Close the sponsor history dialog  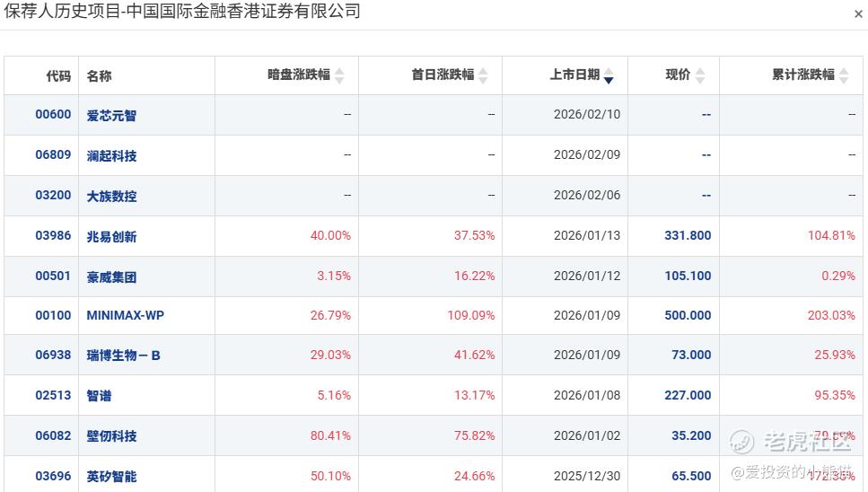[x=858, y=13]
